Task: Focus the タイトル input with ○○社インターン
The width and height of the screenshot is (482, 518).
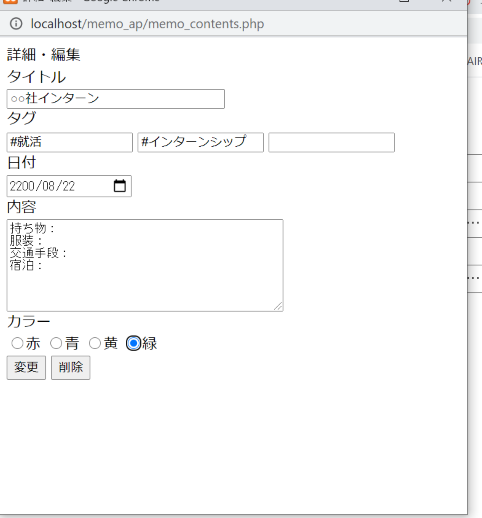Action: coord(116,99)
